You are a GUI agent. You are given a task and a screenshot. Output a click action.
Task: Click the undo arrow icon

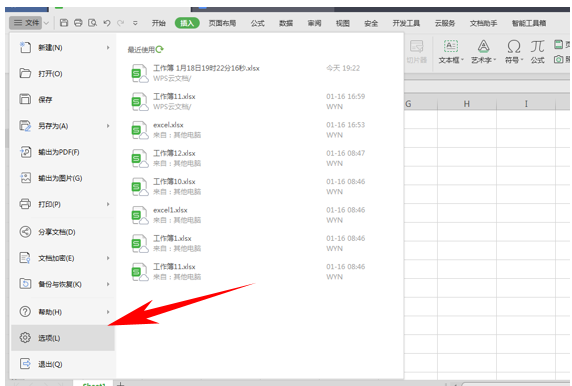pos(107,23)
